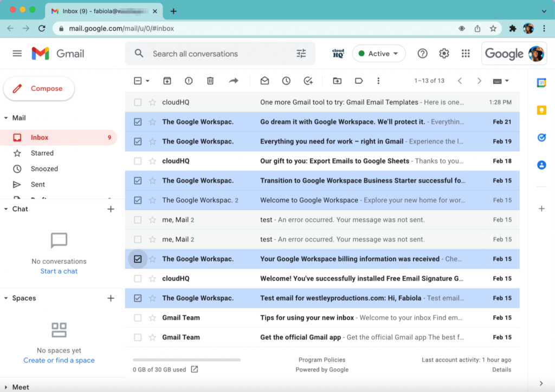Add selected emails to Tasks
Screen dimensions: 555x392
tap(308, 80)
